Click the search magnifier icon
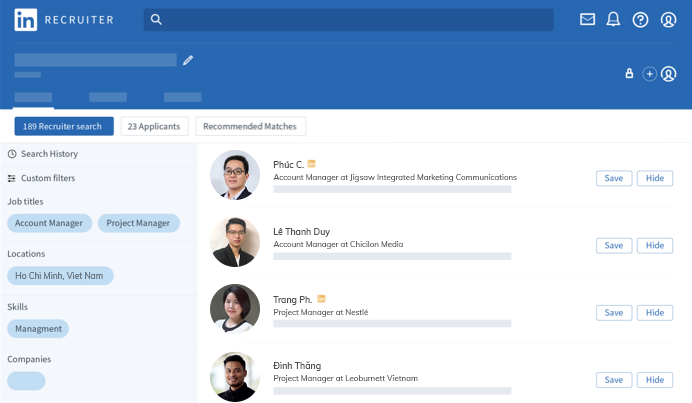The width and height of the screenshot is (692, 403). [x=154, y=19]
